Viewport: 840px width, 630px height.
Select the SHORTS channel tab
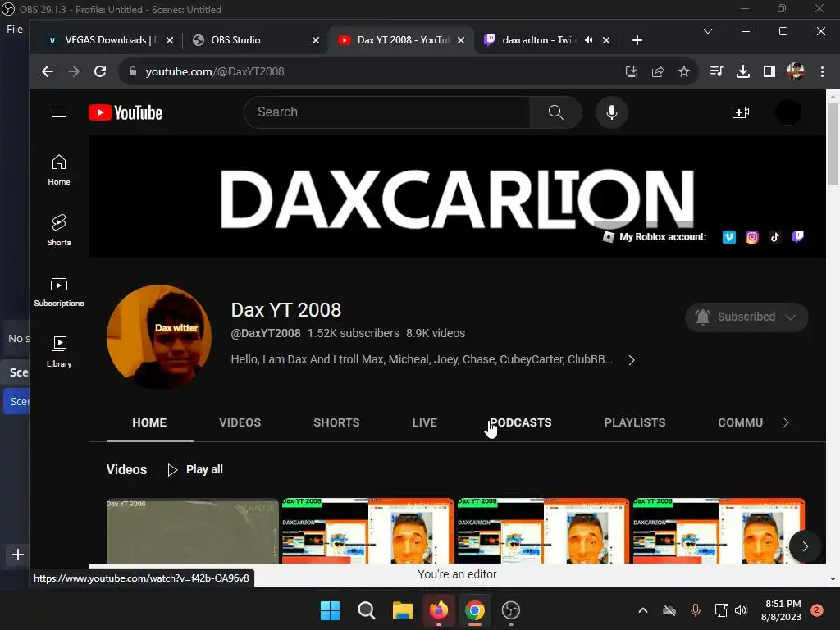336,422
